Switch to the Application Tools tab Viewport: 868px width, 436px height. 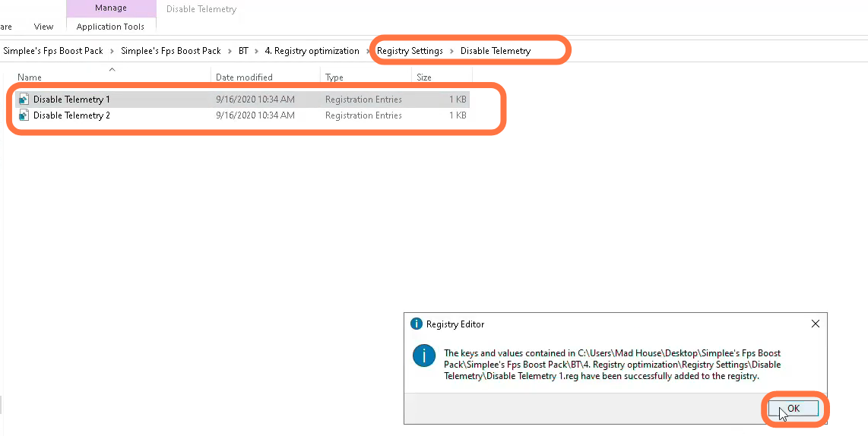tap(110, 27)
